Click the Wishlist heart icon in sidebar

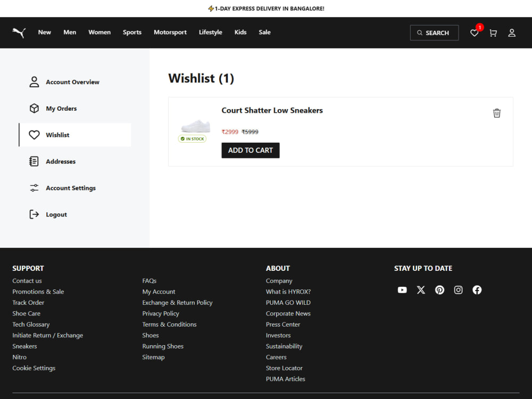pos(34,135)
